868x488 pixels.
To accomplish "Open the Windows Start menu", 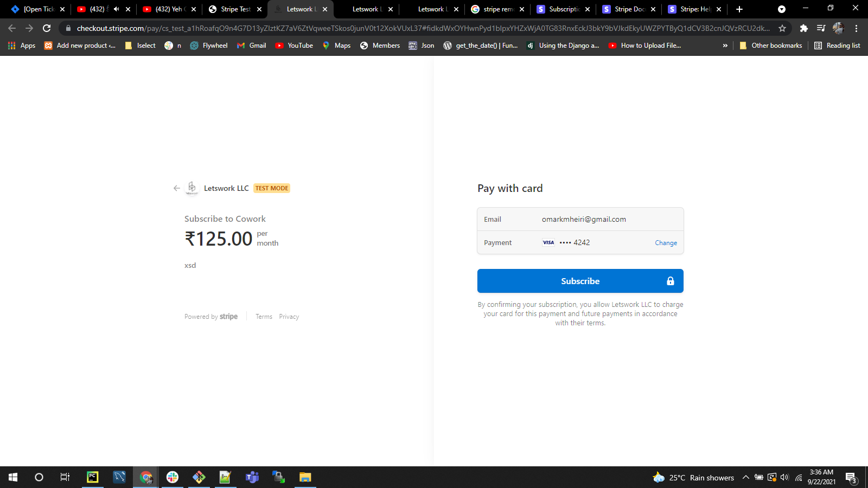I will [13, 477].
